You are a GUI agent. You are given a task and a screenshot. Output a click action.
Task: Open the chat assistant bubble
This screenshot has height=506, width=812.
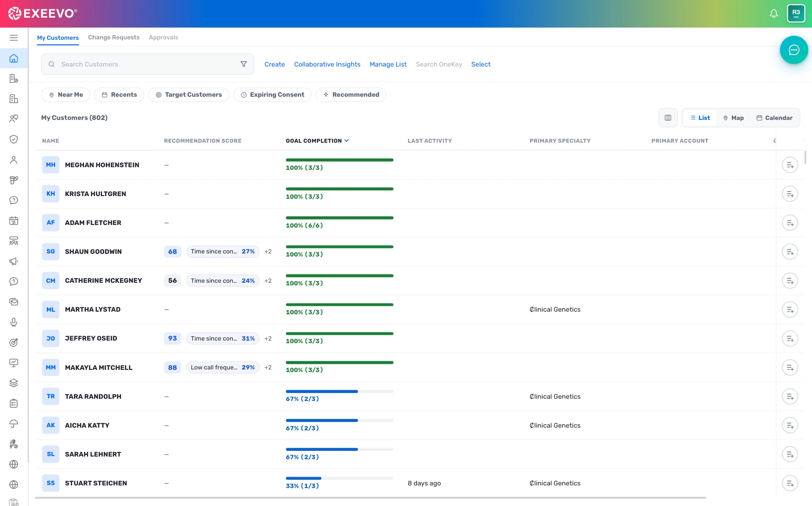[794, 50]
